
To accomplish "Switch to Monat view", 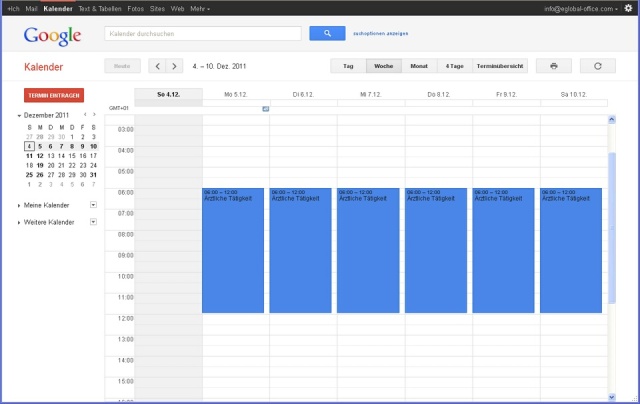I will click(419, 66).
